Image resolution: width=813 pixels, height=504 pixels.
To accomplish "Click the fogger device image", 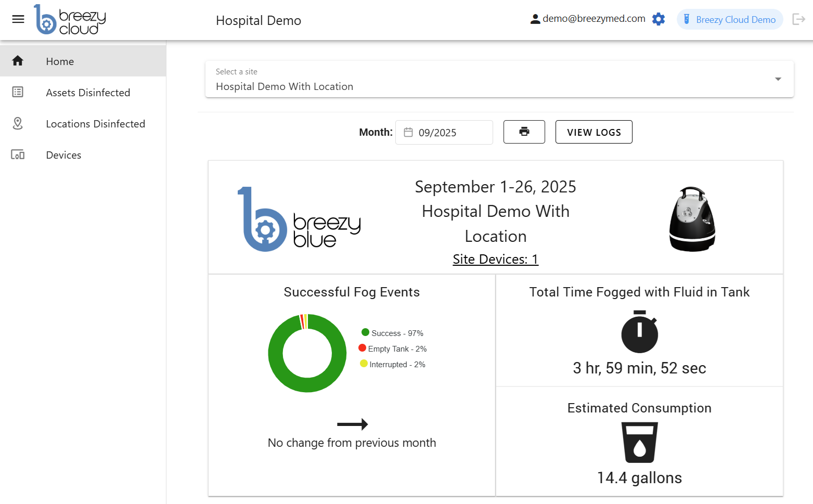I will coord(692,219).
